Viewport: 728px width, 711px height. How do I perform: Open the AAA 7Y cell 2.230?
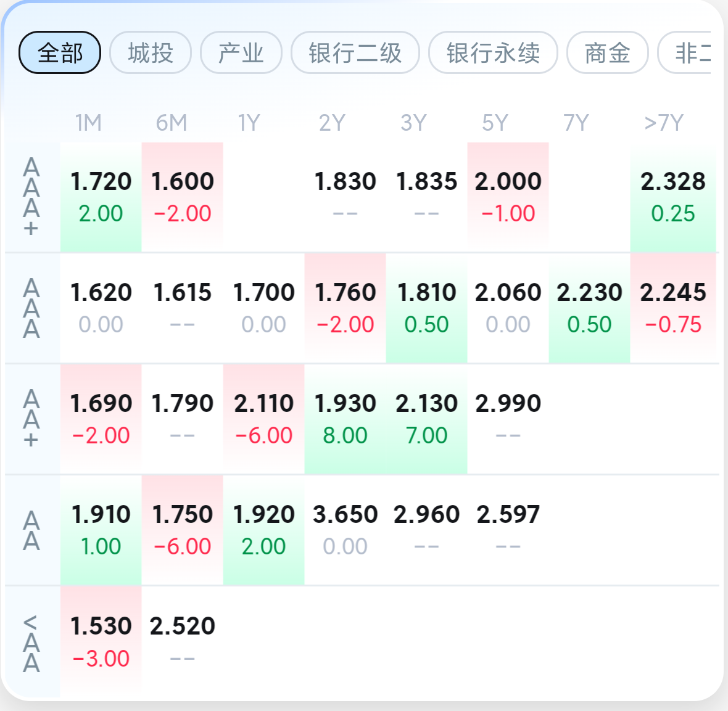(589, 308)
